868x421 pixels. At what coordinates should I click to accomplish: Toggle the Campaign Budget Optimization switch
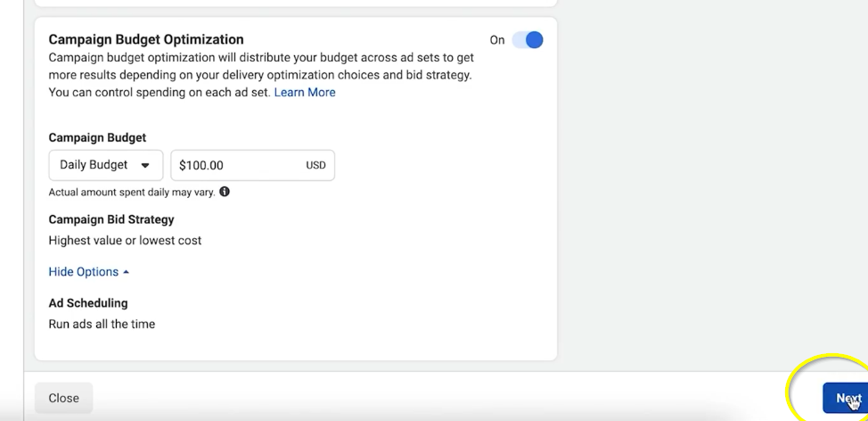click(528, 40)
